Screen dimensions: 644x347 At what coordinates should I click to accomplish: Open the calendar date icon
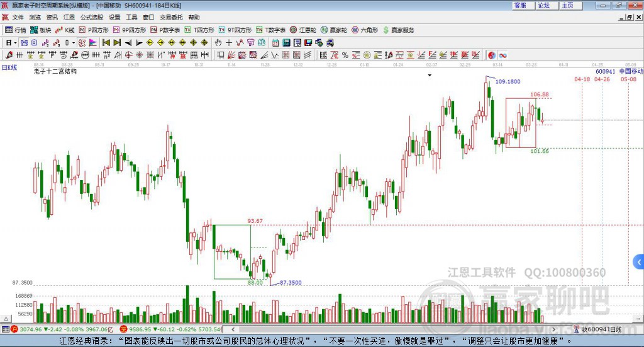point(275,43)
